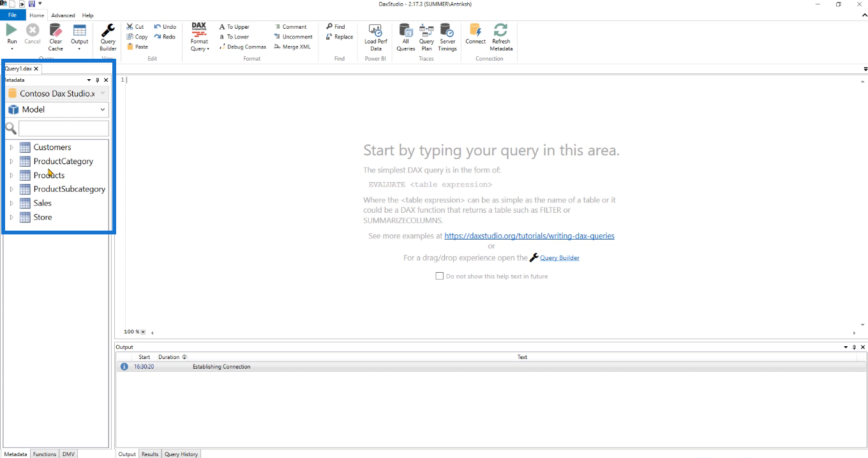This screenshot has height=458, width=868.
Task: Redo the last edit
Action: pos(165,37)
